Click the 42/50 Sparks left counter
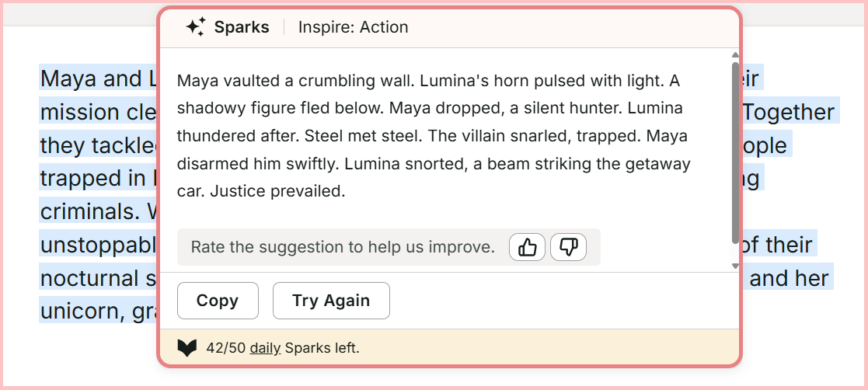 (283, 349)
